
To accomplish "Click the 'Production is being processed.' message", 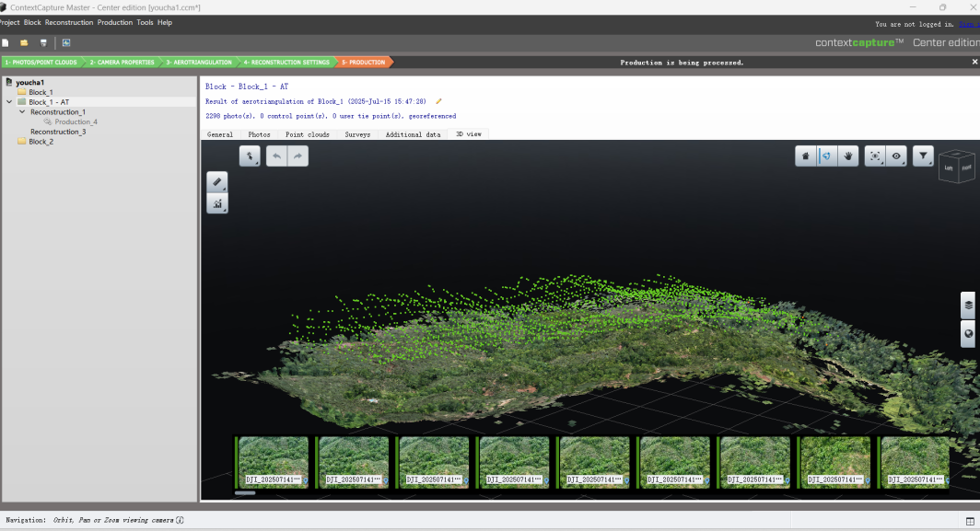I will (x=682, y=63).
